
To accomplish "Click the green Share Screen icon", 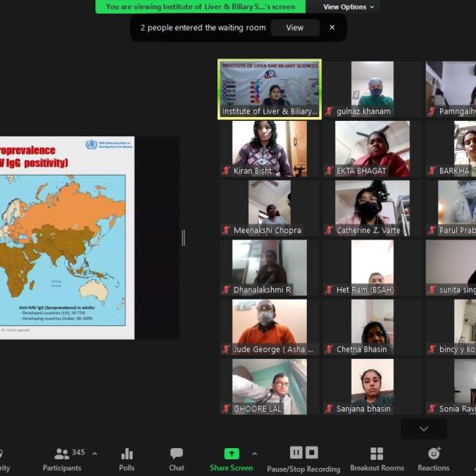I will tap(231, 453).
